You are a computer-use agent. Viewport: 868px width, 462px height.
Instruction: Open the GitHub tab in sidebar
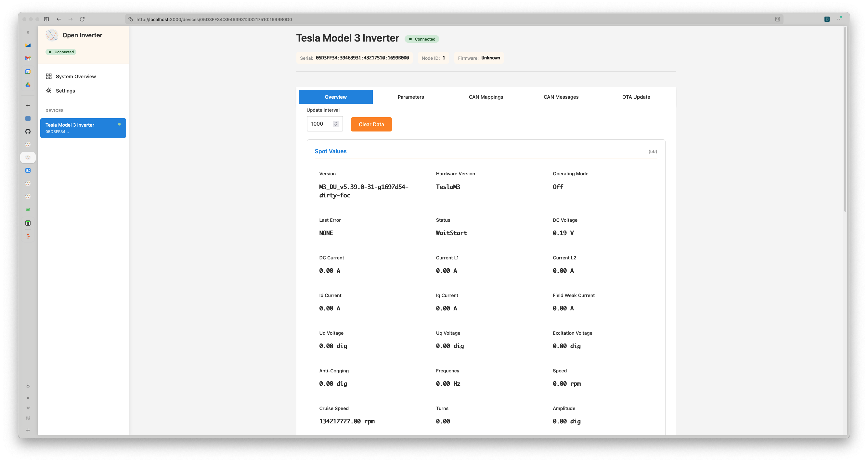click(x=28, y=131)
